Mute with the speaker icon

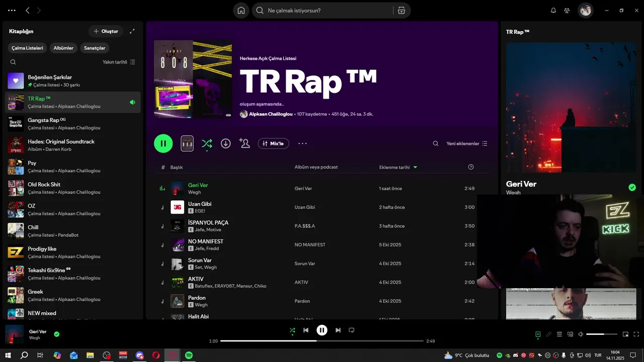(x=581, y=334)
